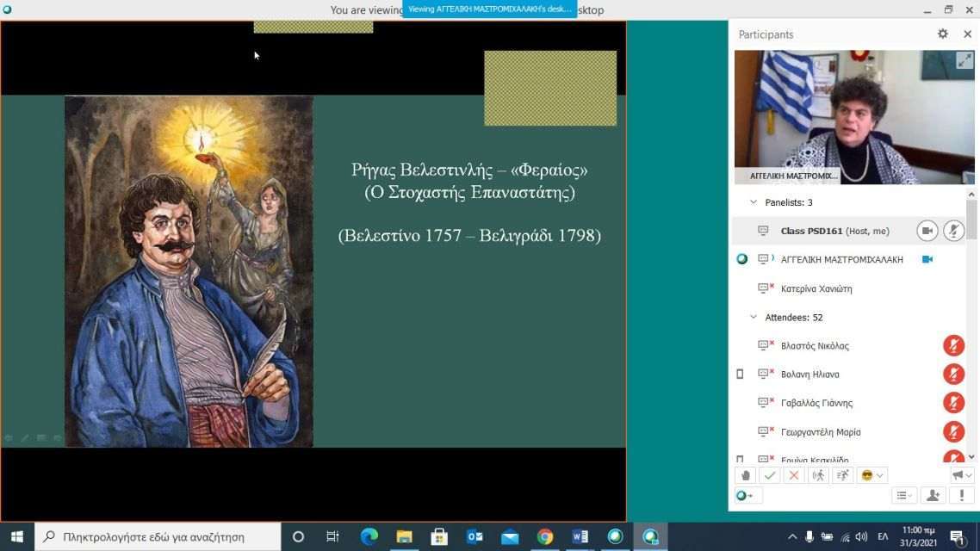Screen dimensions: 980x551
Task: Open the clock showing 11:00 πμ
Action: [x=919, y=536]
